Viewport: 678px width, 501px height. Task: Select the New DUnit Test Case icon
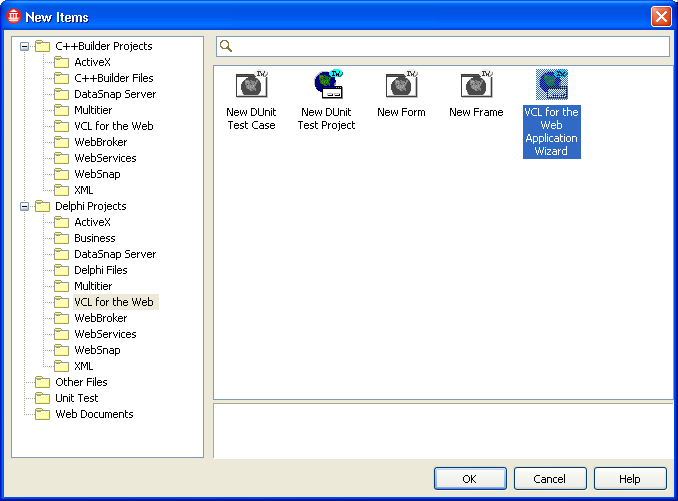coord(251,85)
